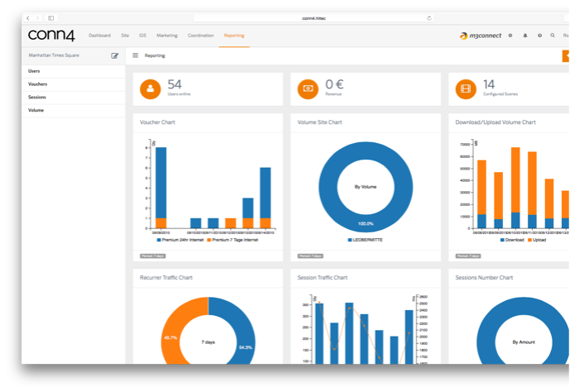The height and width of the screenshot is (392, 570).
Task: Click the conn4.hitec address bar
Action: 314,18
